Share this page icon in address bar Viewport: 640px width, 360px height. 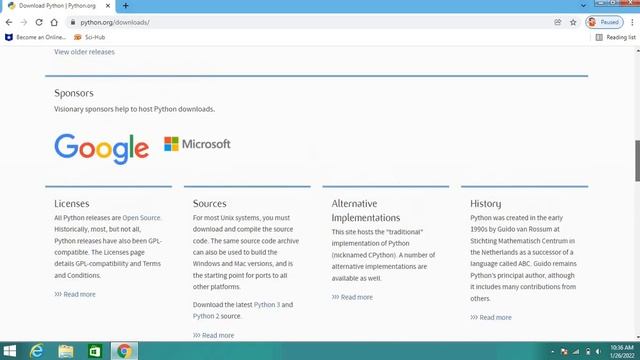click(x=558, y=22)
